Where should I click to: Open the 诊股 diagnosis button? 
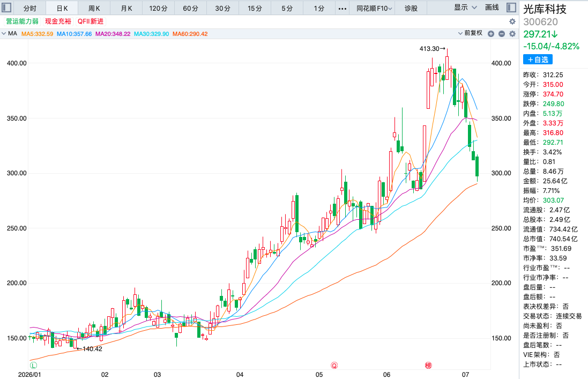(x=411, y=8)
